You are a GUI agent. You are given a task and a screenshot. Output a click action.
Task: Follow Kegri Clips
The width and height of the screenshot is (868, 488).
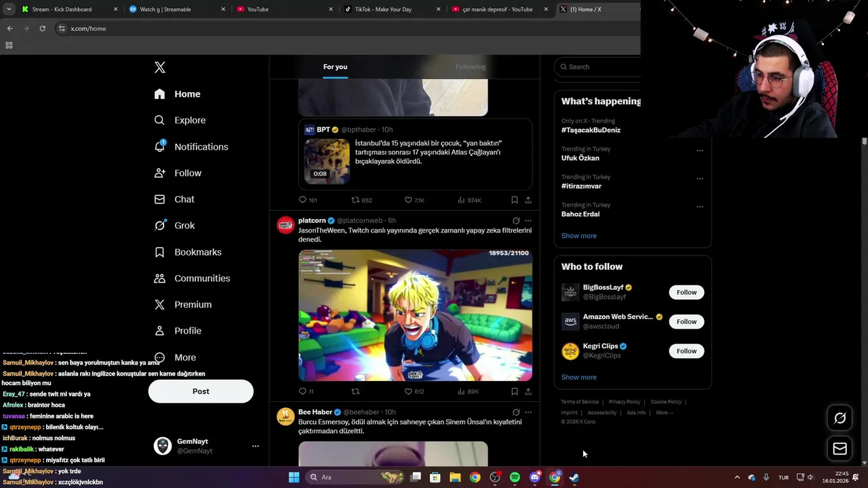click(x=686, y=350)
